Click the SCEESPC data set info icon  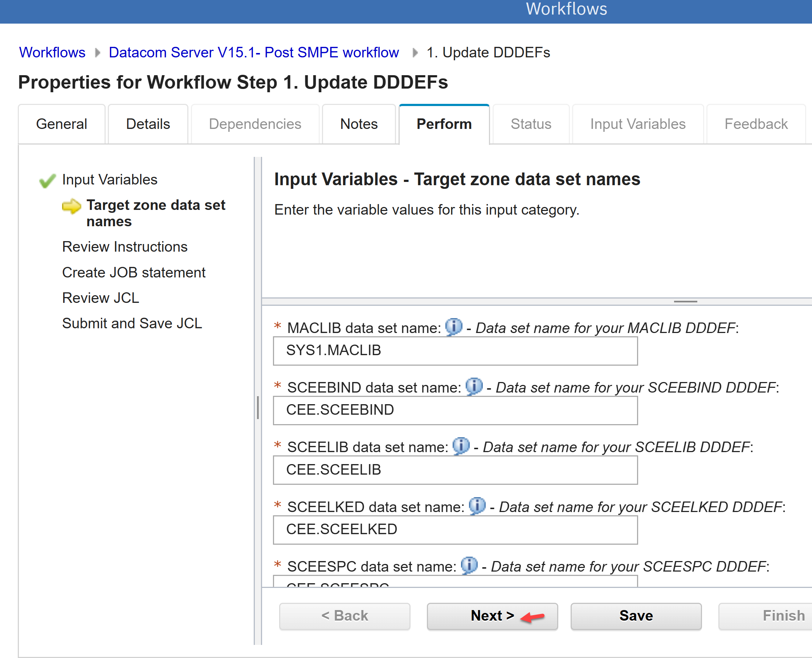click(469, 565)
